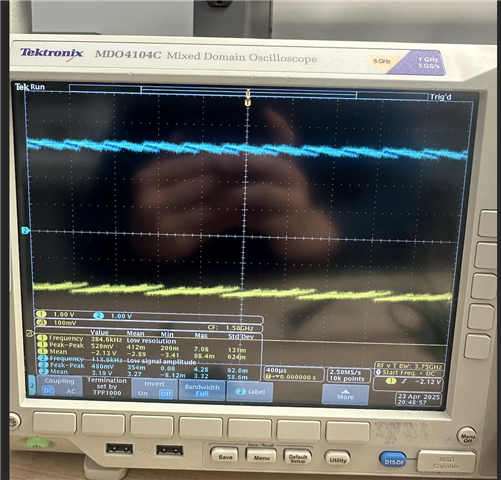
Task: Click the RF v T BW: 3.75GHz readout
Action: [409, 366]
